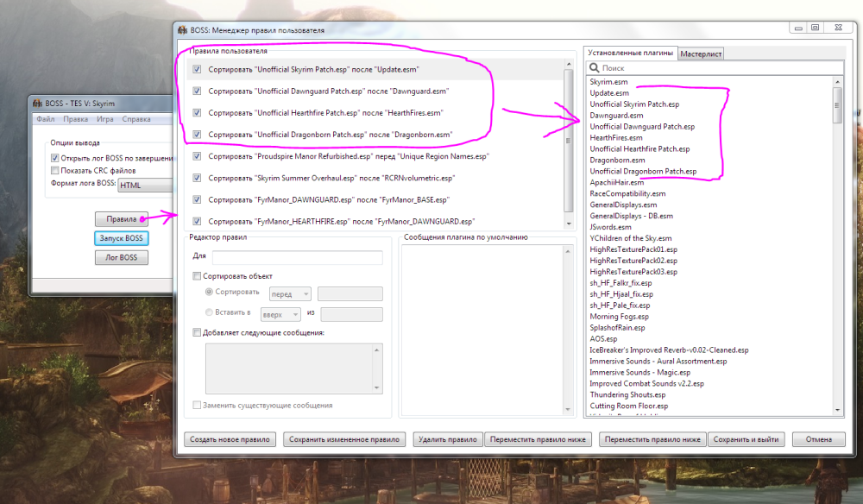Select Cutting Room Floor.esp in plugin list
This screenshot has width=863, height=504.
pos(628,406)
